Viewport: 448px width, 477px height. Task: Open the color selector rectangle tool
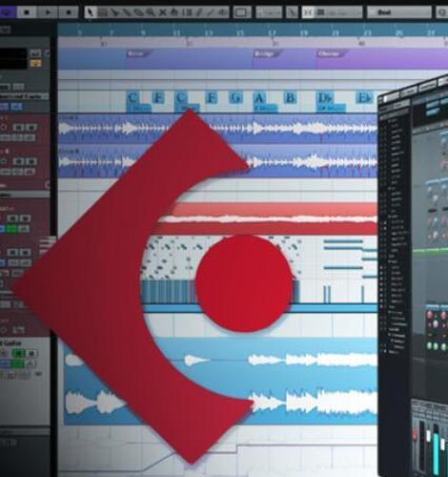pos(241,12)
